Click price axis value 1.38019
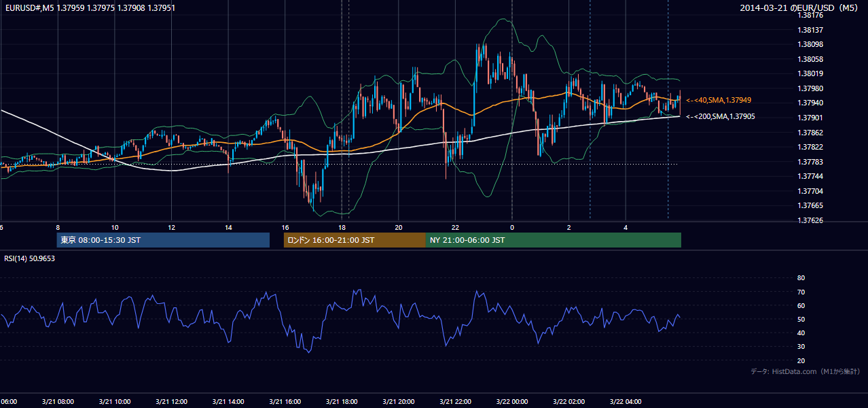The width and height of the screenshot is (868, 408). [x=810, y=73]
